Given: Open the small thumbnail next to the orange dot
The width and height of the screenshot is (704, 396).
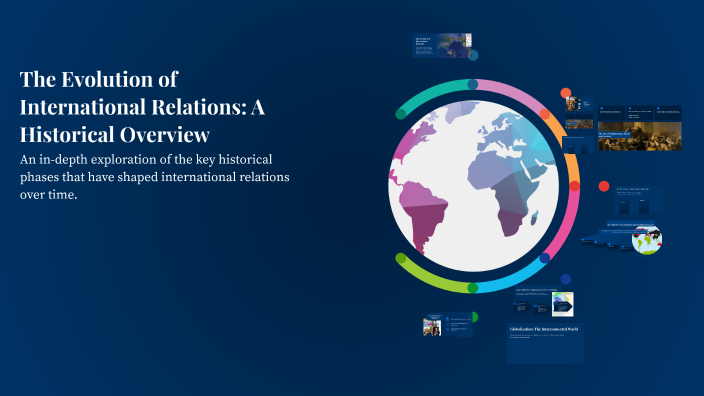Looking at the screenshot, I should tap(579, 104).
